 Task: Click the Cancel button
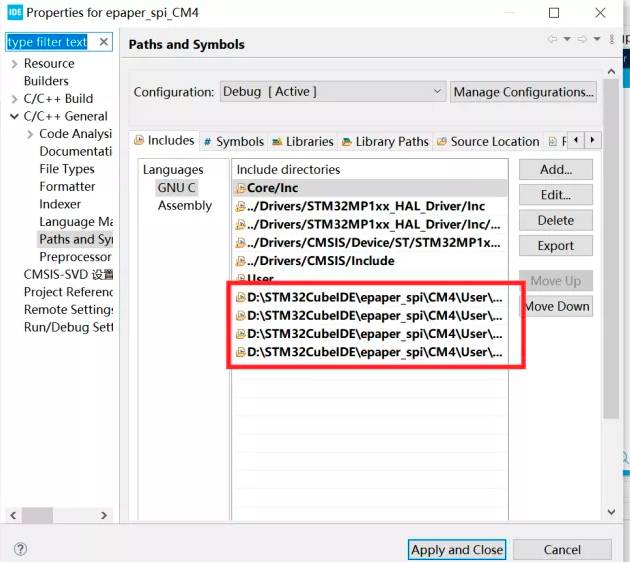tap(562, 549)
